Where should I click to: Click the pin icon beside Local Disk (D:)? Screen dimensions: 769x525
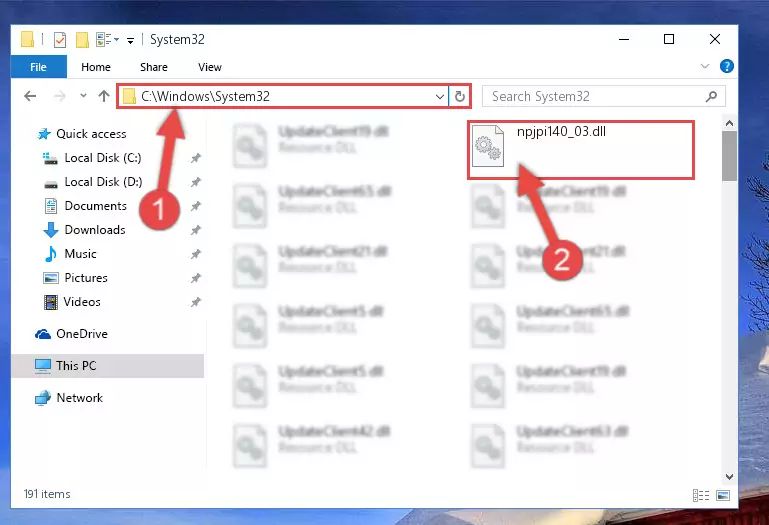pos(196,182)
